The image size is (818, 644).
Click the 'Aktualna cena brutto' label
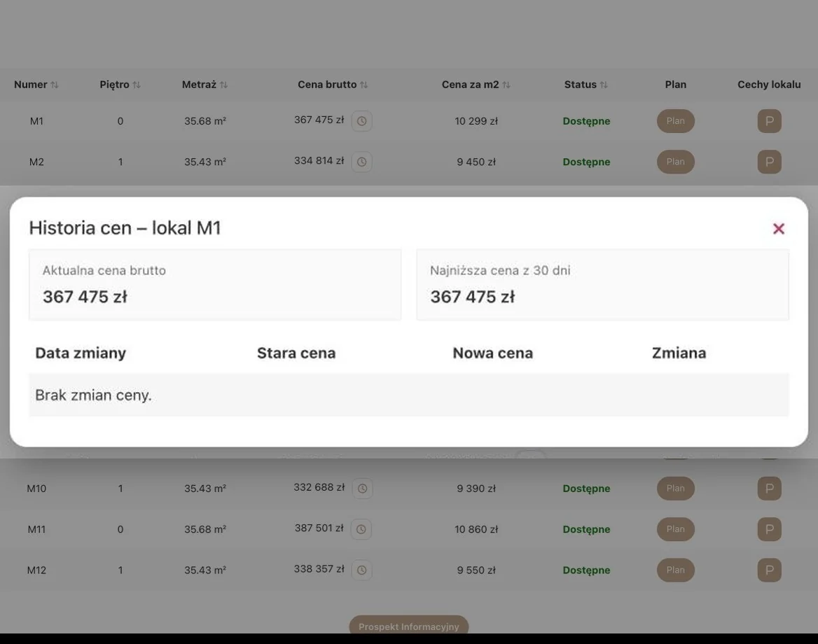[x=104, y=270]
